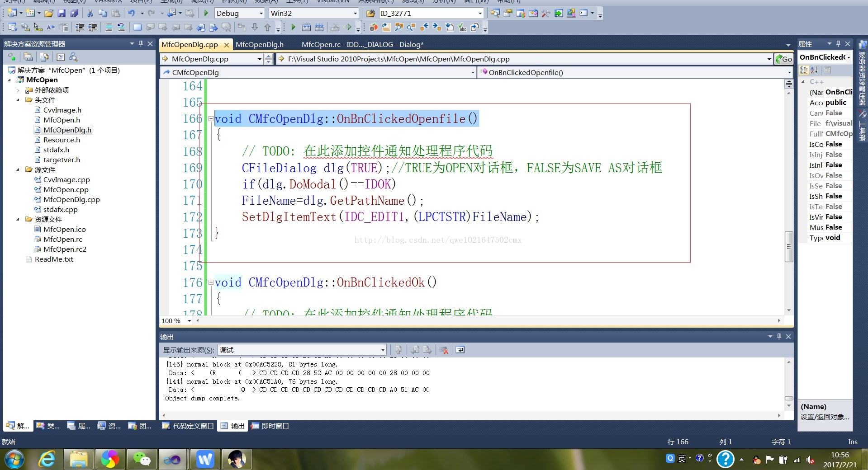Collapse the 资源文件 folder
Viewport: 868px width, 470px height.
(18, 220)
